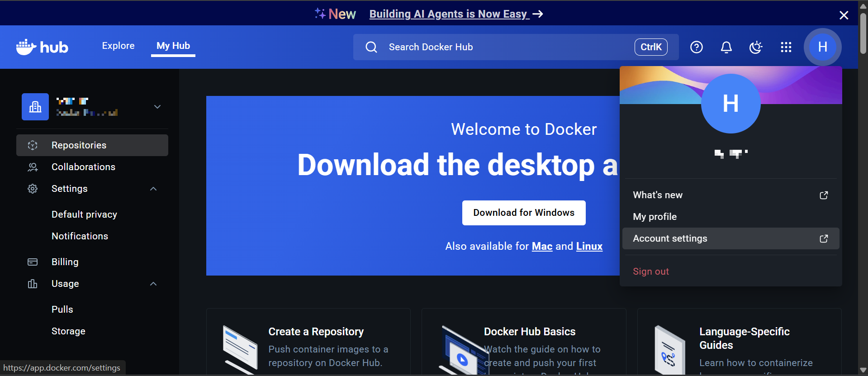Expand the organization switcher chevron
This screenshot has height=376, width=868.
pos(157,107)
